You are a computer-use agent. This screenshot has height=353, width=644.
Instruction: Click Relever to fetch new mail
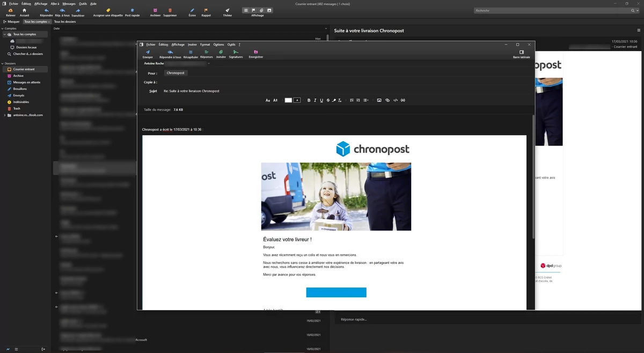tap(10, 12)
